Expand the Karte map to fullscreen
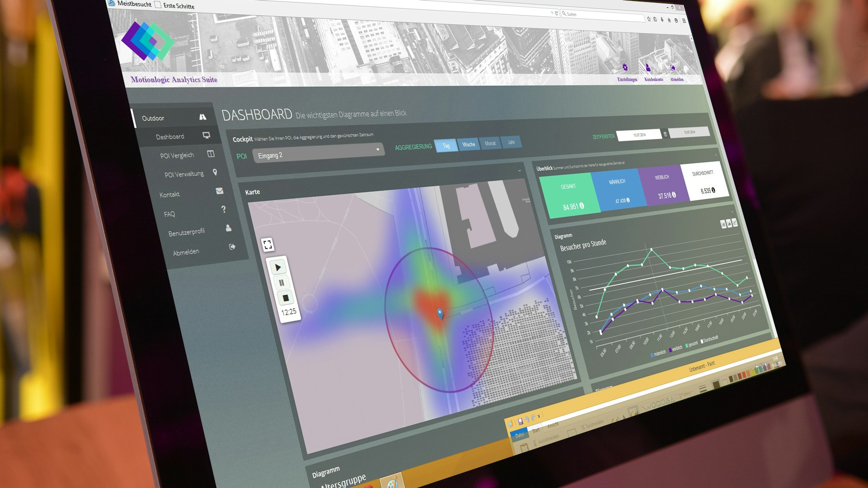The width and height of the screenshot is (868, 488). click(267, 244)
